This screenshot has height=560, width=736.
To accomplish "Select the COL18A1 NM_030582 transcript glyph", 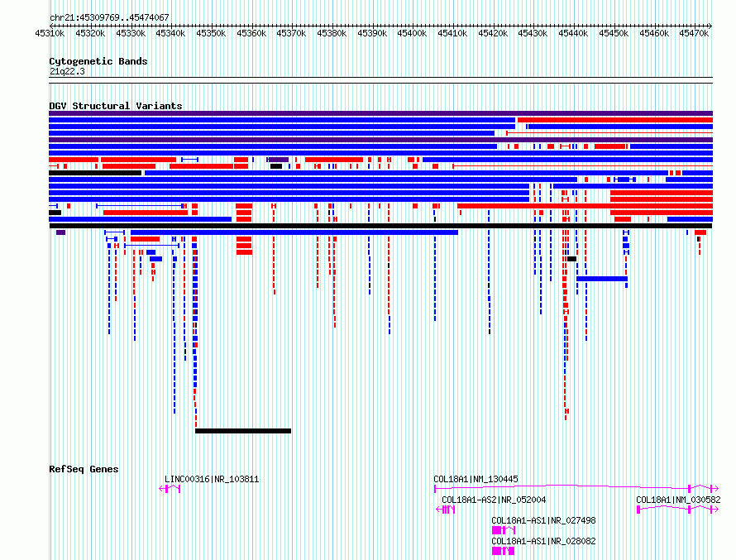I will pos(677,510).
